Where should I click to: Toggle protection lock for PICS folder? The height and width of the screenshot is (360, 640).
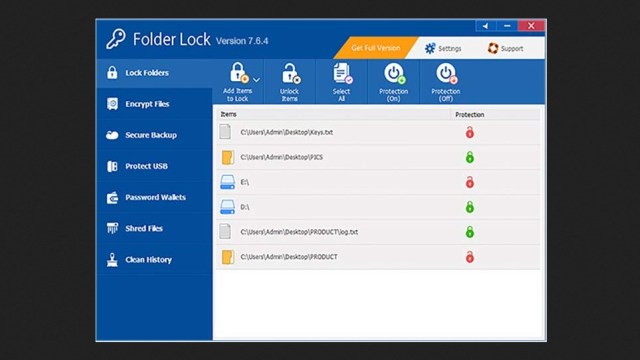pyautogui.click(x=470, y=157)
